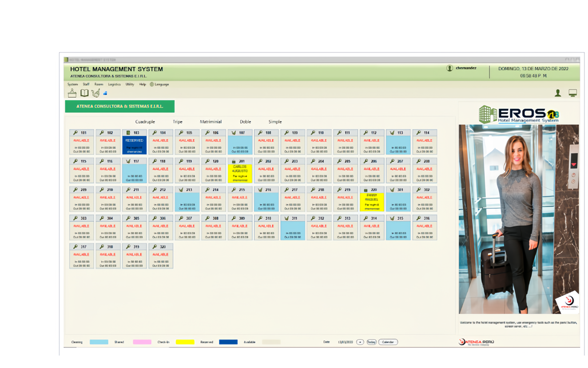The image size is (588, 368).
Task: Click the Today button
Action: coord(371,342)
